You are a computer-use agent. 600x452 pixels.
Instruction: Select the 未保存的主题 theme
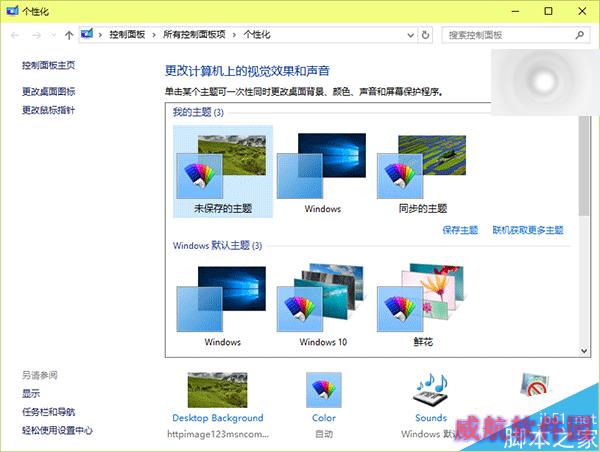pyautogui.click(x=223, y=171)
